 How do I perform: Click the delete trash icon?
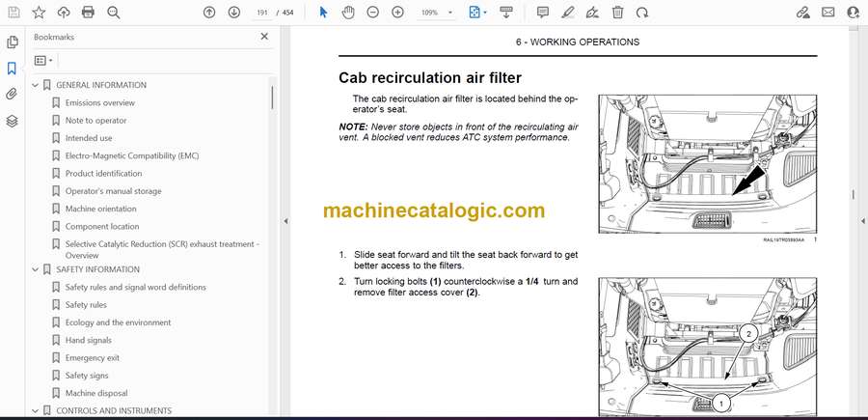(618, 13)
